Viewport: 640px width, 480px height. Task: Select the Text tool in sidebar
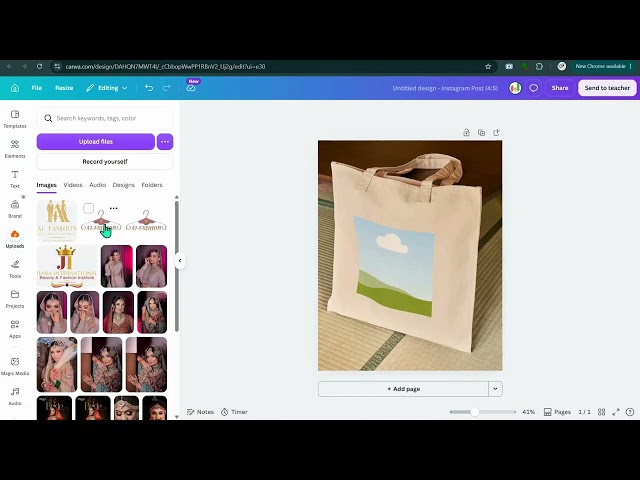[x=15, y=179]
